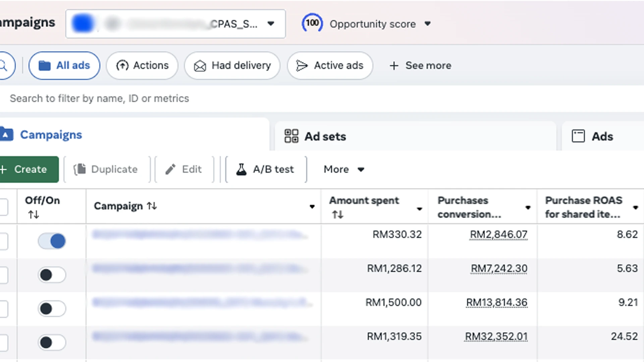The image size is (644, 362).
Task: Click the RM7,242.30 conversion value
Action: click(499, 268)
